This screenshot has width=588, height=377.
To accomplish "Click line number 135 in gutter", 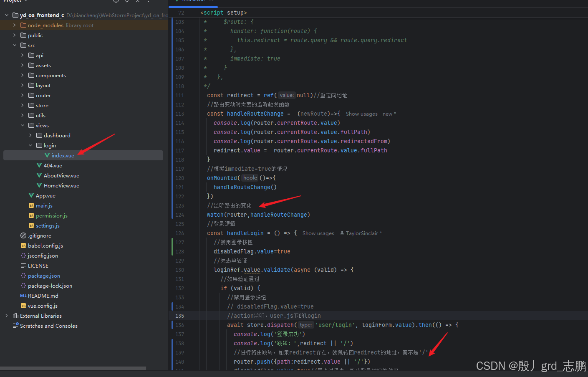I will [180, 316].
